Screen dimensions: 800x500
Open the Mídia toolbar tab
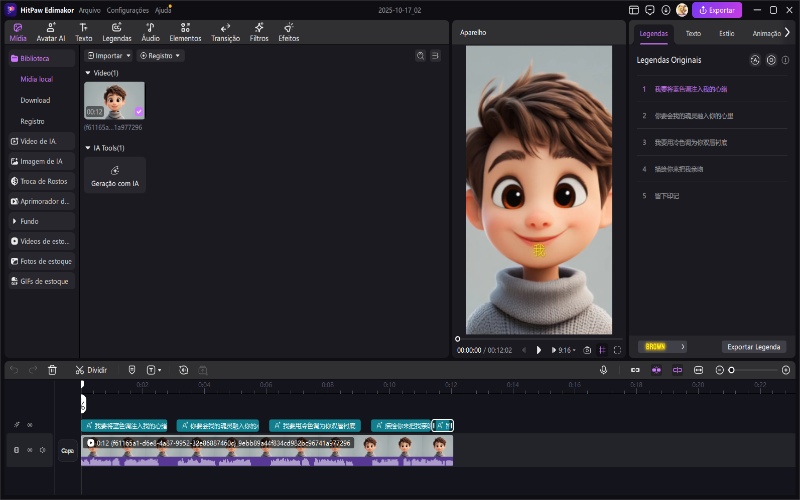[x=18, y=32]
